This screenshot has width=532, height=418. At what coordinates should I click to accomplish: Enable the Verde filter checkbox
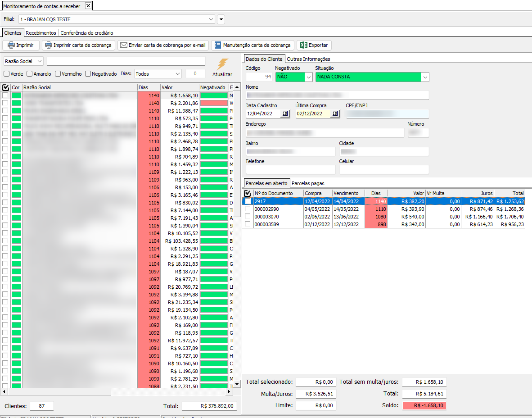point(7,74)
